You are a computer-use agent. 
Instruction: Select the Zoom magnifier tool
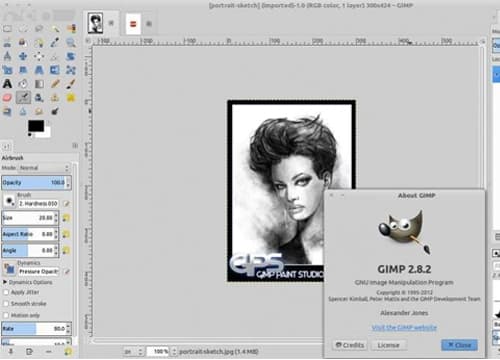(71, 43)
